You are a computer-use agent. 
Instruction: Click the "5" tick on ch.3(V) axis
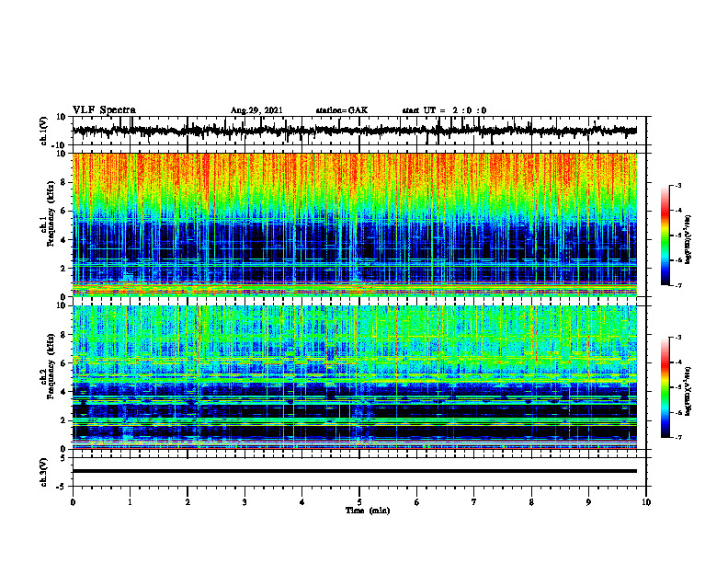pyautogui.click(x=63, y=458)
